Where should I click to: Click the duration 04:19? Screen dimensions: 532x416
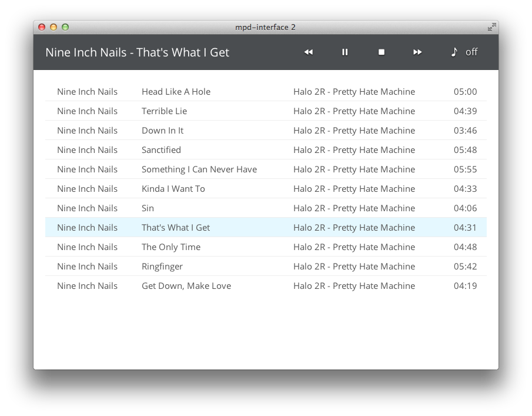465,285
